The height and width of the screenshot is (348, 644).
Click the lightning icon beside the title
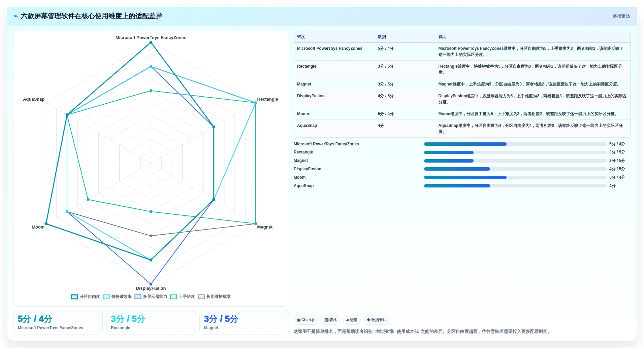16,16
